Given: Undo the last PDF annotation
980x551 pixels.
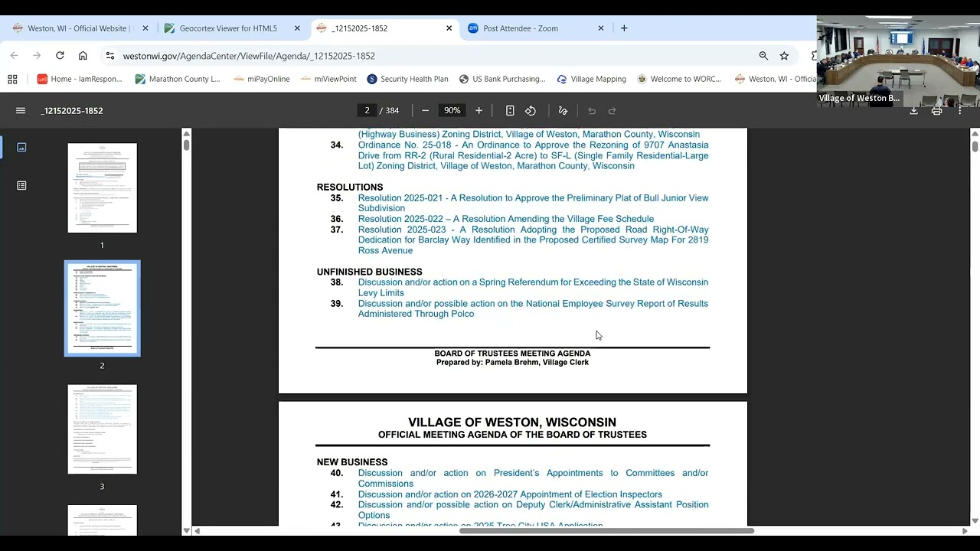Looking at the screenshot, I should coord(592,111).
